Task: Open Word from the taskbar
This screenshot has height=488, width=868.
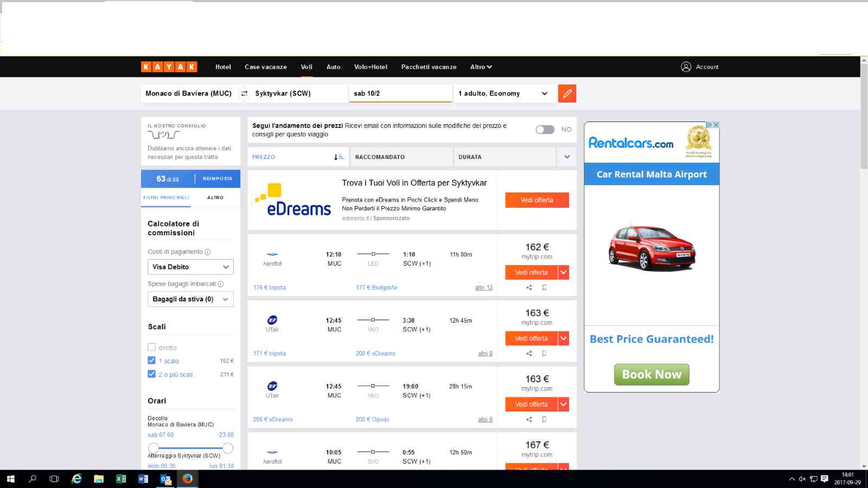Action: point(143,479)
